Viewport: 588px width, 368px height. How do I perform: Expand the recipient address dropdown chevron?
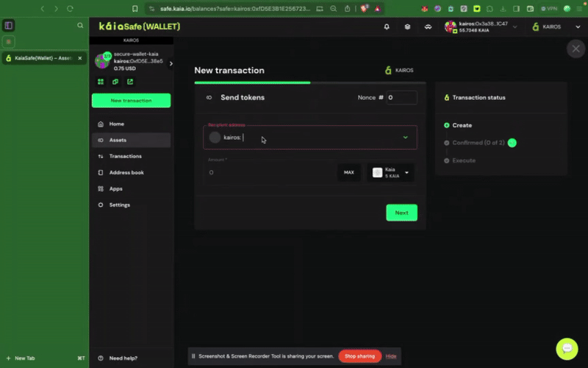pos(406,138)
